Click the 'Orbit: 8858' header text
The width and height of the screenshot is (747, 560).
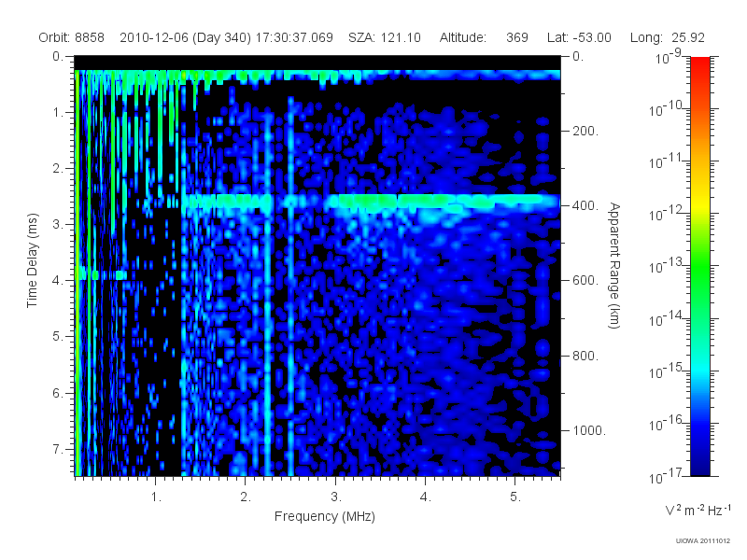(72, 37)
